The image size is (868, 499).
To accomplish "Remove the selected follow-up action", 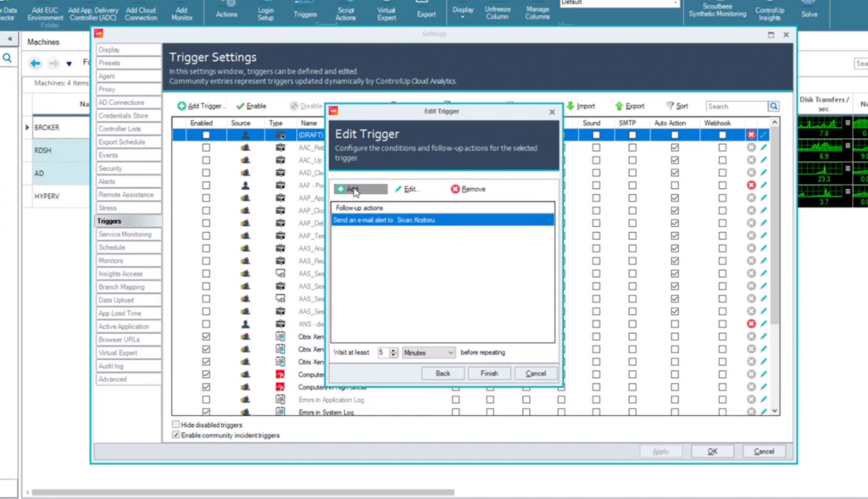I will 468,189.
